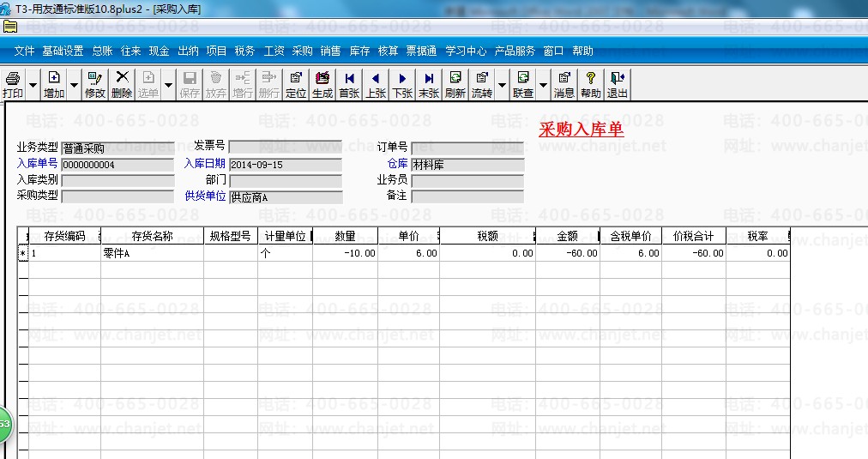This screenshot has height=459, width=868.
Task: Click the 帮助 help toolbar icon
Action: point(590,85)
